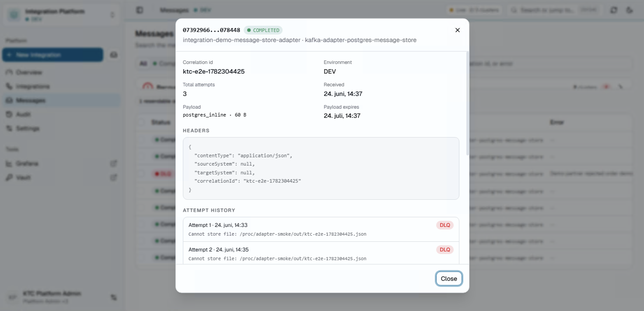Click the COMPLETED status badge
644x311 pixels.
263,30
